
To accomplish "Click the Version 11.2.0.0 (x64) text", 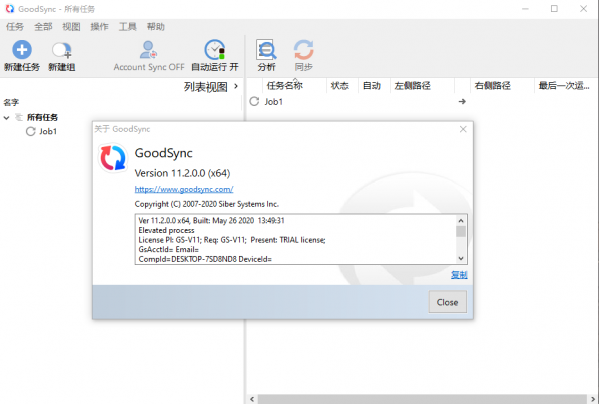I will pyautogui.click(x=182, y=173).
